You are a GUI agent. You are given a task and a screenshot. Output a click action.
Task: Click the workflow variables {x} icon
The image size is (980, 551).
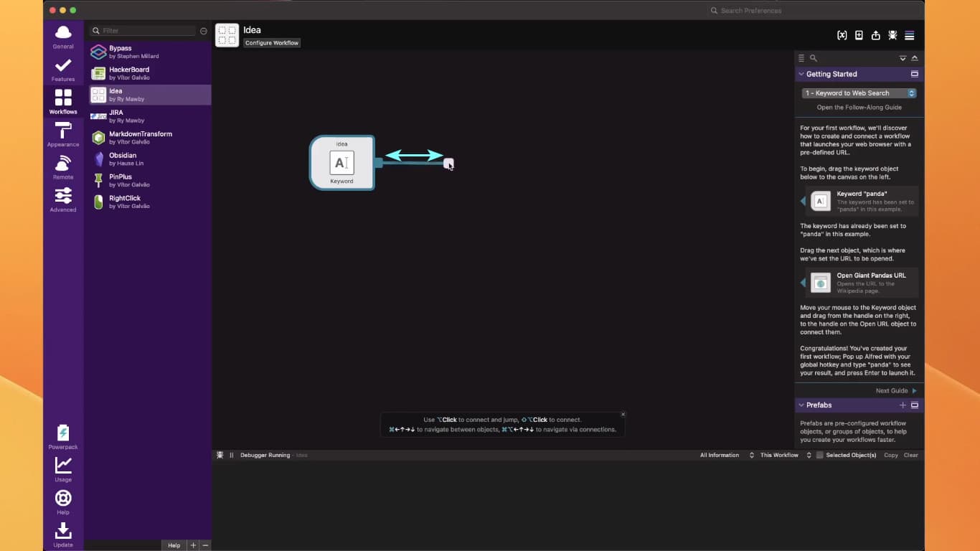[842, 35]
